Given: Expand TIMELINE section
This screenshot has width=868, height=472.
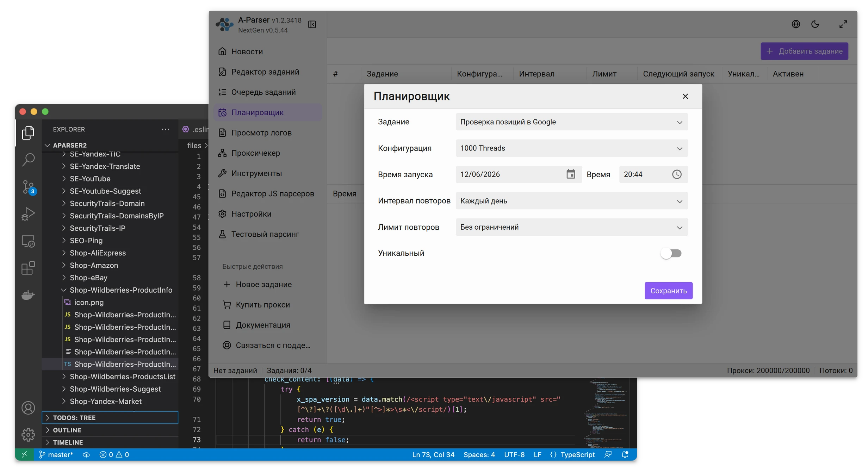Looking at the screenshot, I should point(110,442).
